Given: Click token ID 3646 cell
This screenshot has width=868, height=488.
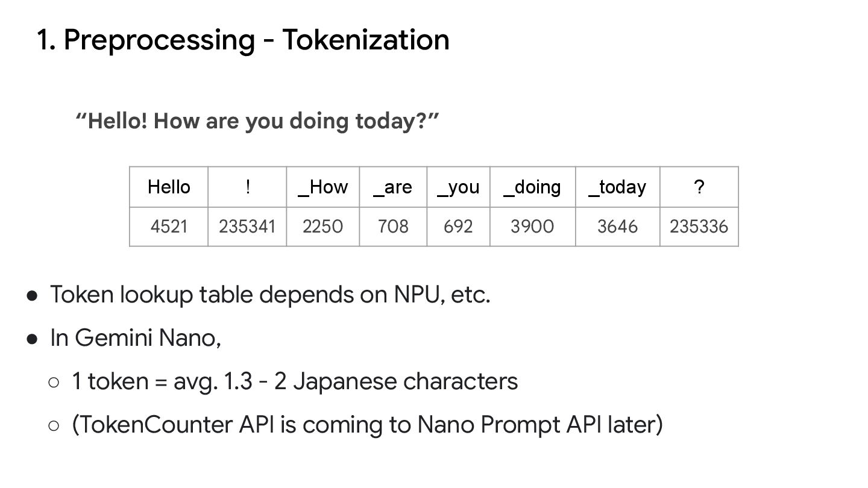Looking at the screenshot, I should (x=617, y=227).
